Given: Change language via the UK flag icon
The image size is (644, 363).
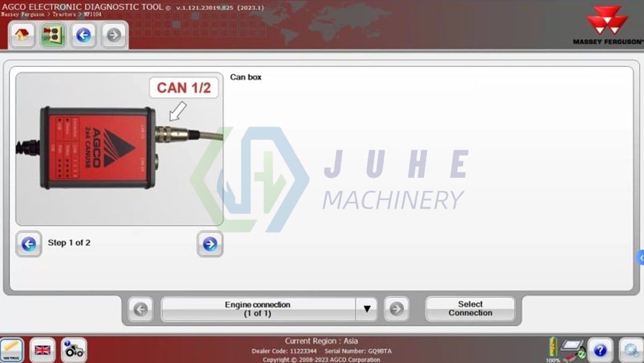Looking at the screenshot, I should [42, 350].
